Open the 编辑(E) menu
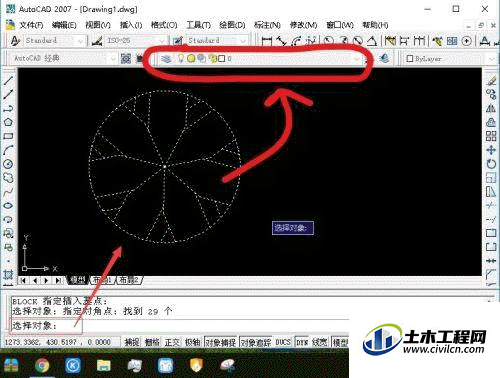This screenshot has height=378, width=500. point(64,25)
